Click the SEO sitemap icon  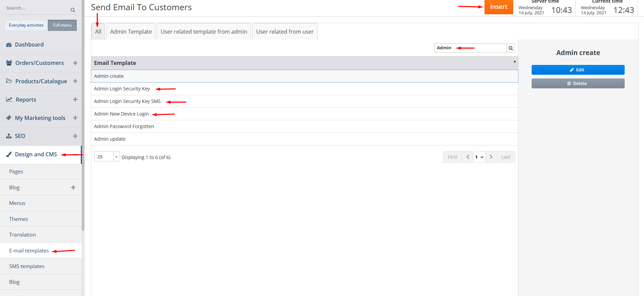tap(9, 136)
